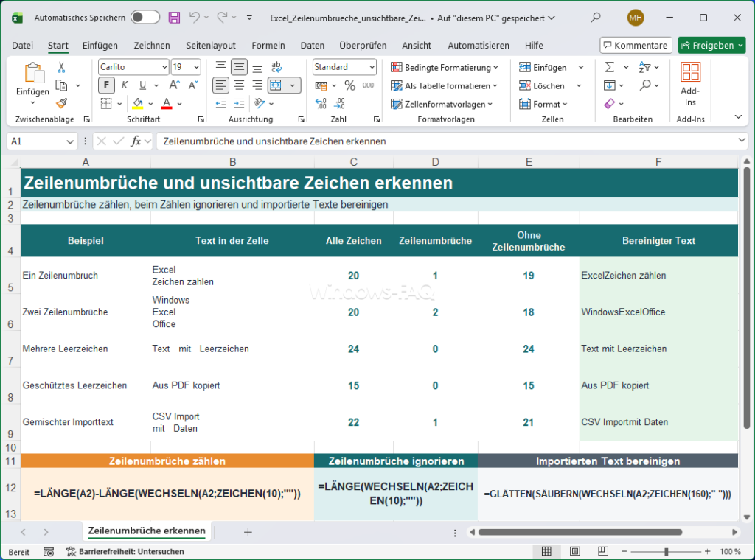Click the fill color bucket swatch
755x560 pixels.
pos(138,103)
